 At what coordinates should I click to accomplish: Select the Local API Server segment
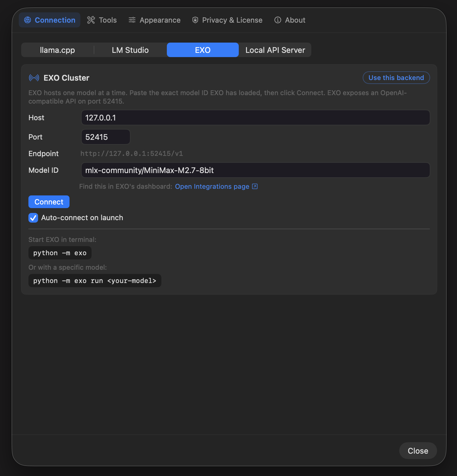[x=275, y=50]
